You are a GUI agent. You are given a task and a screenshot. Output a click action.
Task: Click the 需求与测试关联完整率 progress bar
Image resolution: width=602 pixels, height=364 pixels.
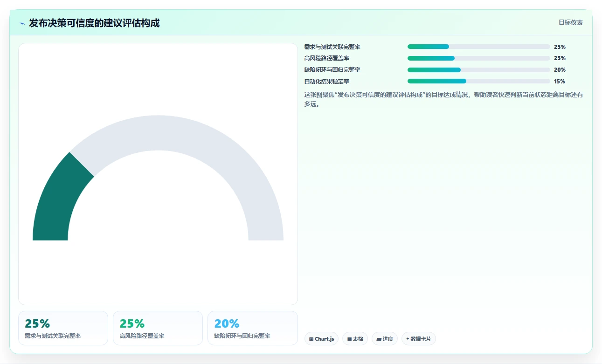(x=478, y=47)
